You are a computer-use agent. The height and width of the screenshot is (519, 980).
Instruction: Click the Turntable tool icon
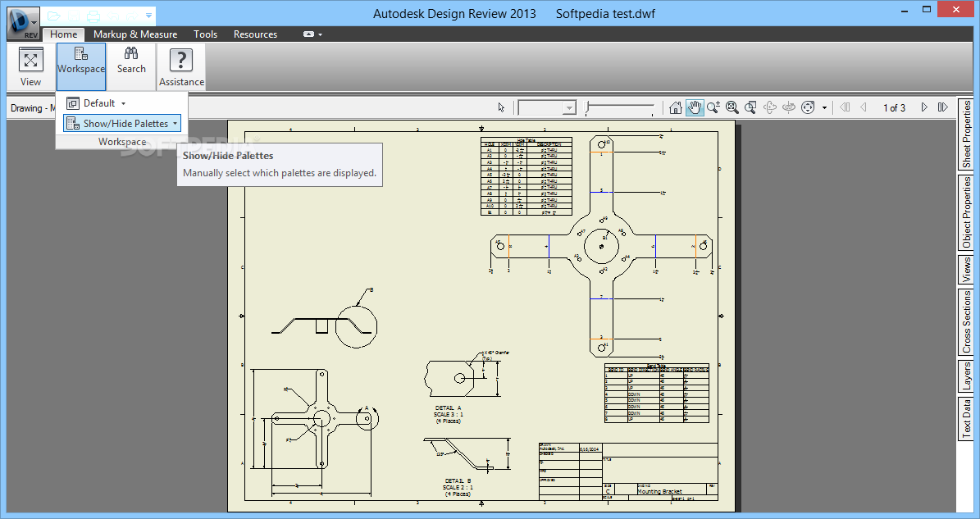point(789,107)
